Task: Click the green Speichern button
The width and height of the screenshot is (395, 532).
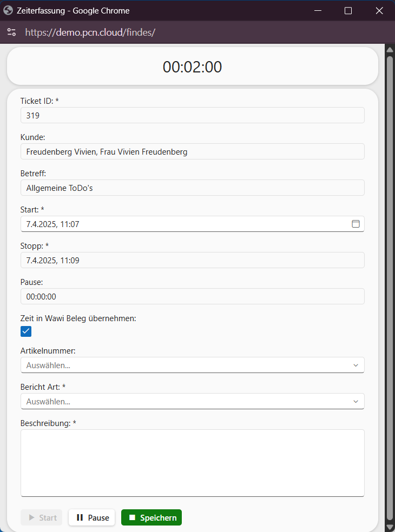Action: [x=152, y=517]
